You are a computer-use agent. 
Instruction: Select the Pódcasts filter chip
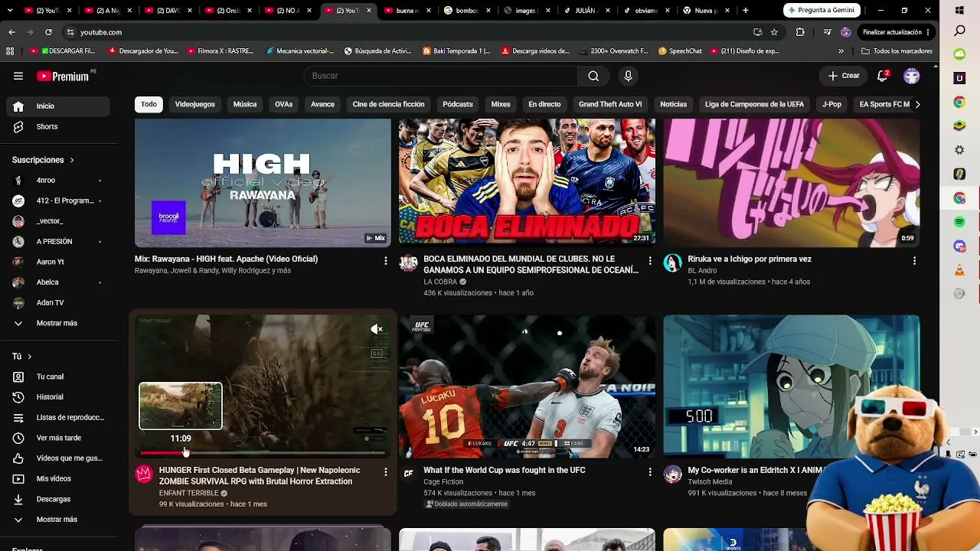coord(458,104)
